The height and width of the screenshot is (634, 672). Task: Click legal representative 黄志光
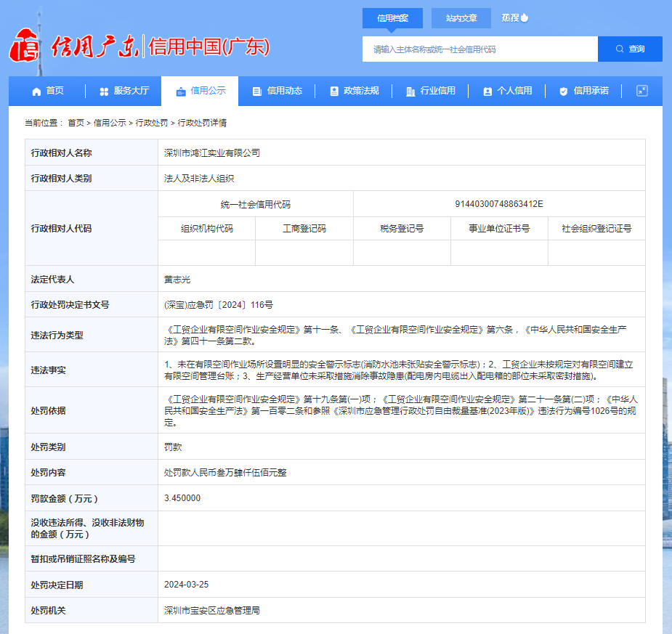(x=177, y=280)
